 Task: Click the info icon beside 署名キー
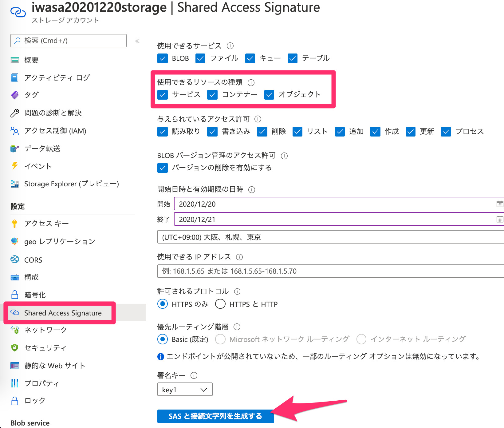(x=194, y=375)
